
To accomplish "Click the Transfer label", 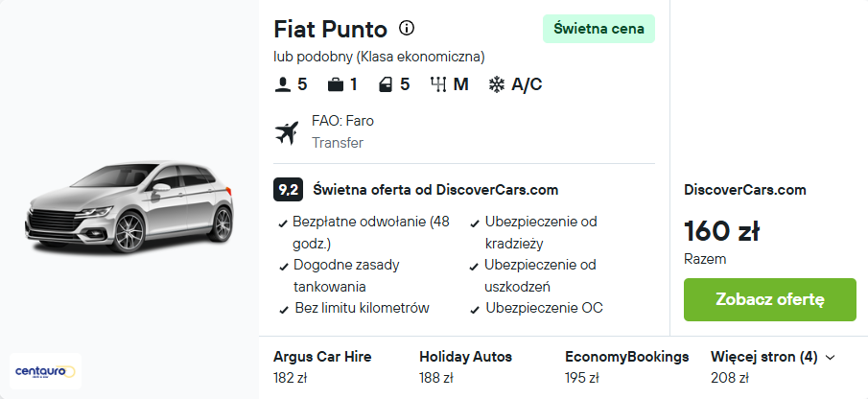I will (x=338, y=143).
